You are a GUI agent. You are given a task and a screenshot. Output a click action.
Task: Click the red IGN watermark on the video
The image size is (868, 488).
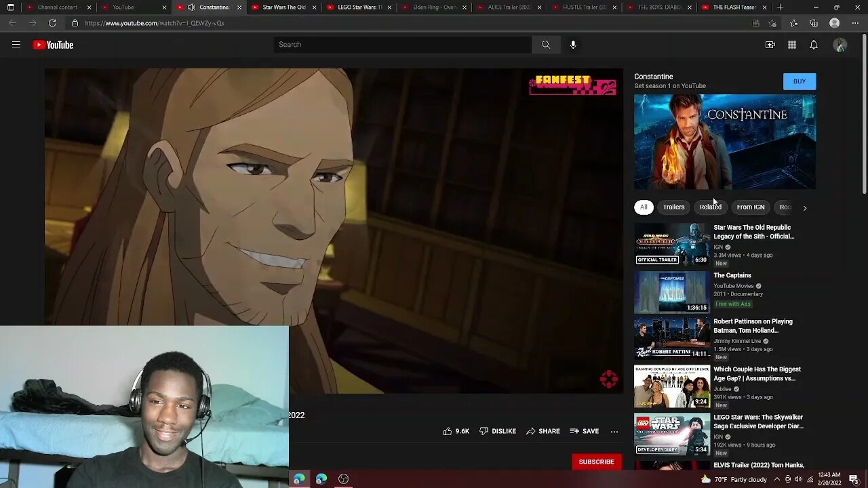coord(609,380)
